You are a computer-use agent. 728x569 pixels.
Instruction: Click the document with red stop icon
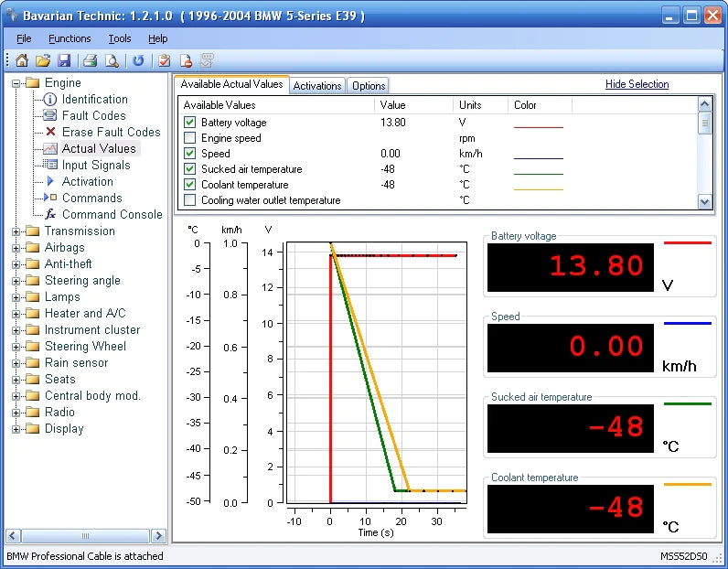coord(186,61)
